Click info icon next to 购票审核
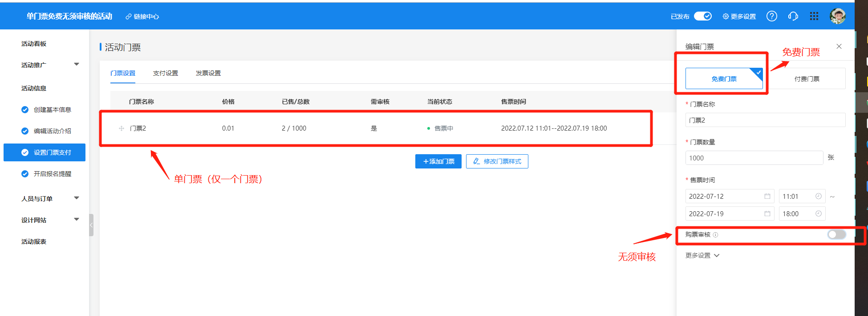 715,235
